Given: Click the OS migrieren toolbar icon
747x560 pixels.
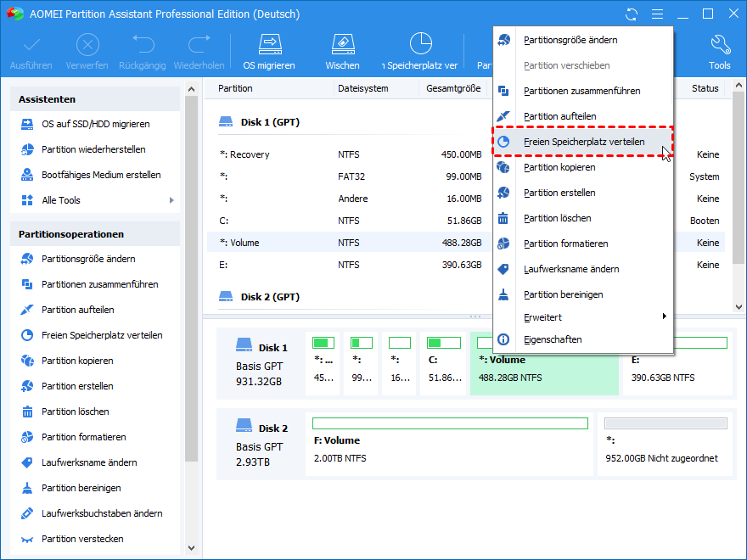Looking at the screenshot, I should point(269,44).
